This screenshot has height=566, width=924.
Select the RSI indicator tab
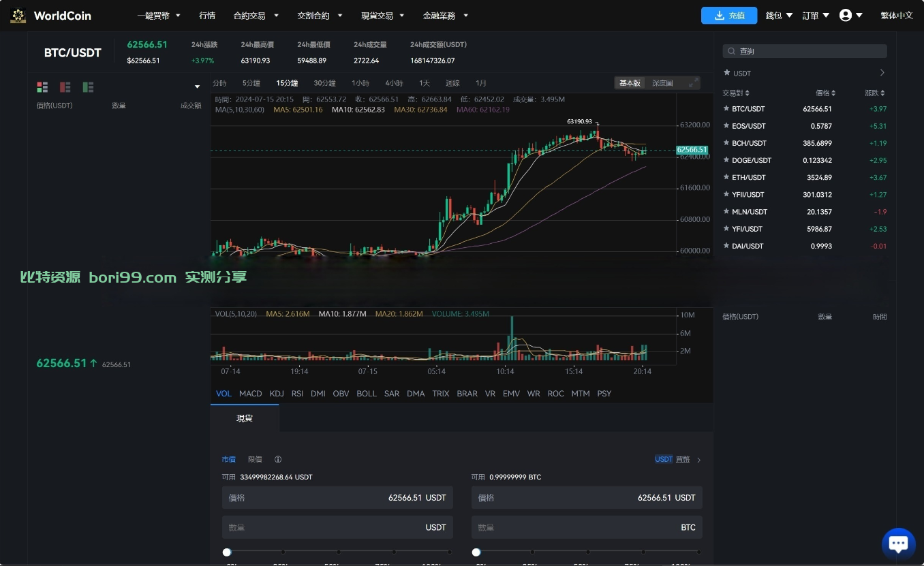tap(297, 394)
